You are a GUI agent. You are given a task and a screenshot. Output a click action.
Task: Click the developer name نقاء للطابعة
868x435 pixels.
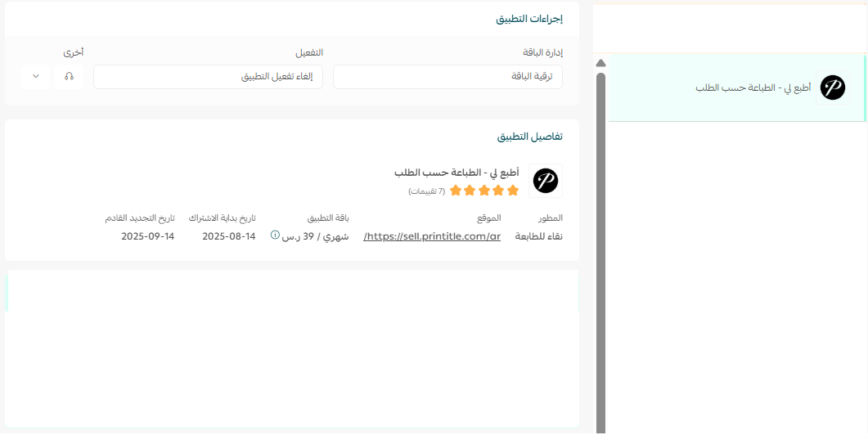click(538, 236)
